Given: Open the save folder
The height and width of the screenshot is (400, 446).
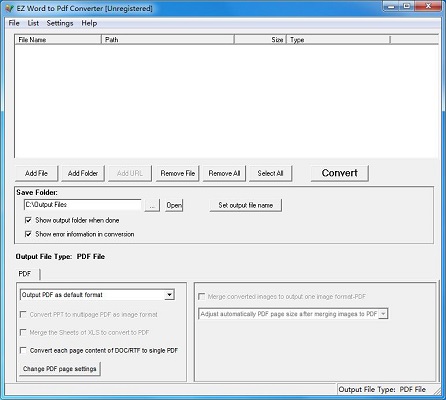Looking at the screenshot, I should coord(174,205).
